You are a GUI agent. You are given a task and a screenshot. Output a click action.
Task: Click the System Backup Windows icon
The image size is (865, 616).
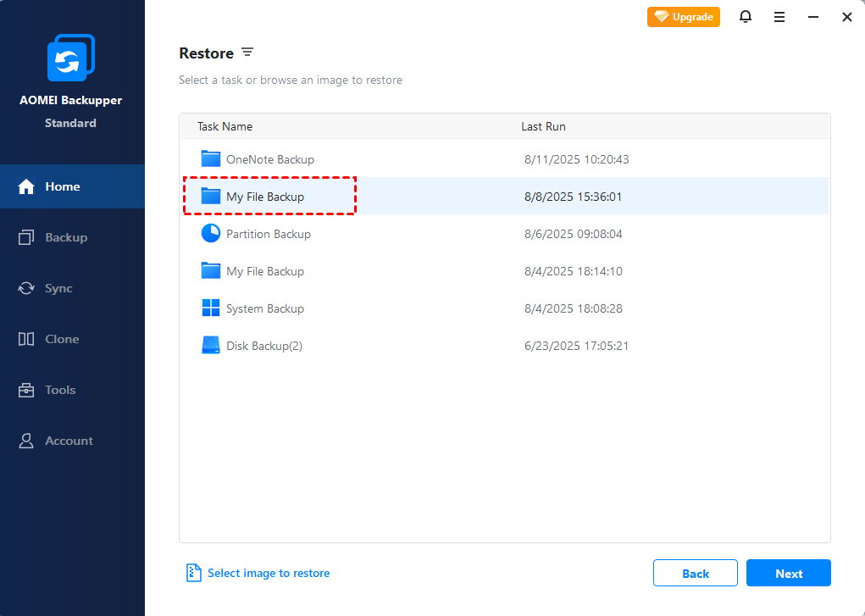210,308
